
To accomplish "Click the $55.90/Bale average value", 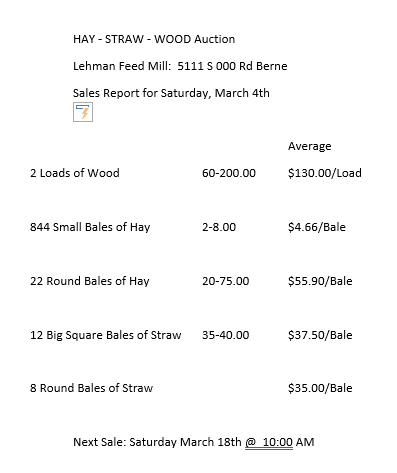I will pyautogui.click(x=320, y=281).
